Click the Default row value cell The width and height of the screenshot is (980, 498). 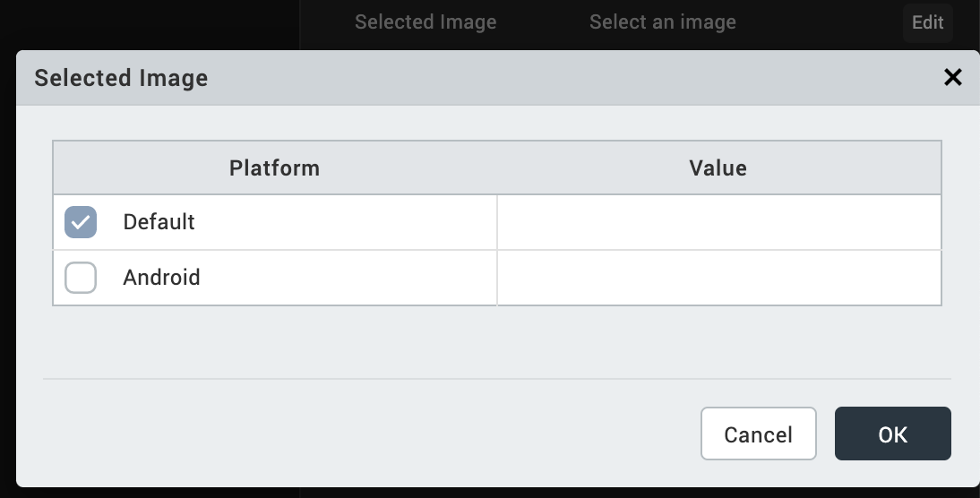718,222
